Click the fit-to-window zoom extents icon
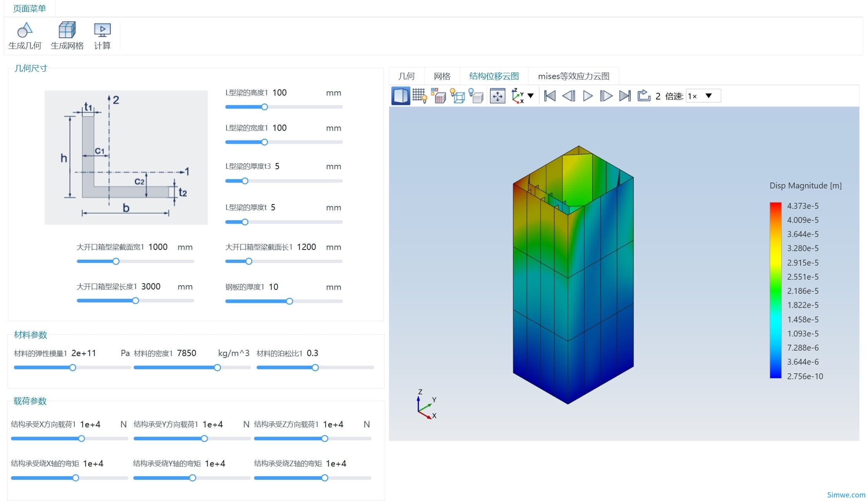Viewport: 868px width, 501px height. click(497, 96)
